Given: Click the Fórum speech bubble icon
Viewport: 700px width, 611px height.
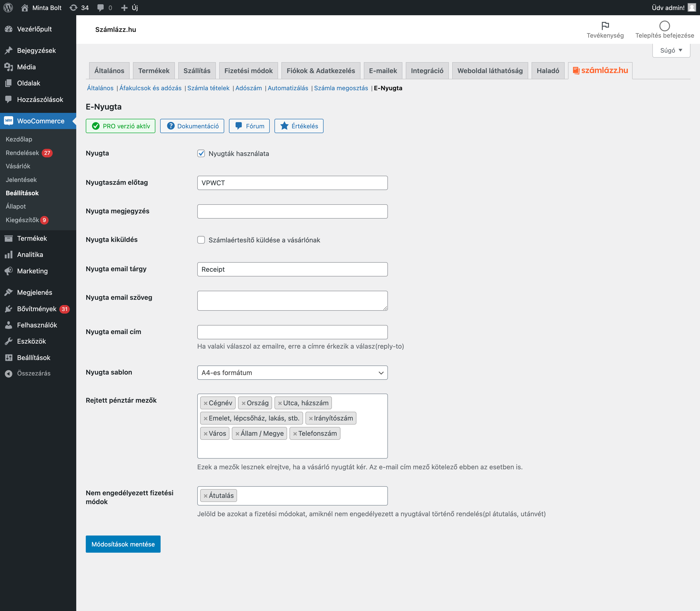Looking at the screenshot, I should [x=239, y=126].
